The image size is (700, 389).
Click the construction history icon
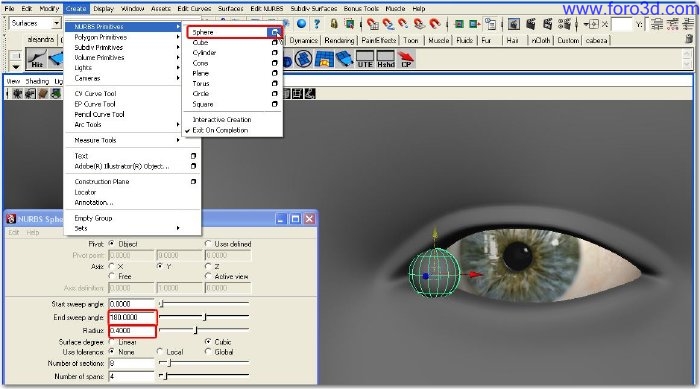(491, 24)
